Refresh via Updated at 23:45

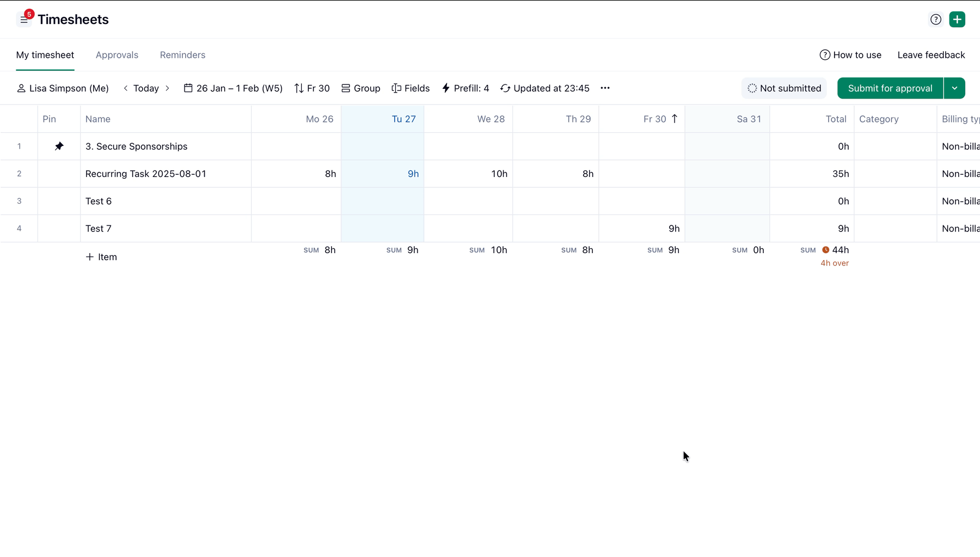point(544,88)
